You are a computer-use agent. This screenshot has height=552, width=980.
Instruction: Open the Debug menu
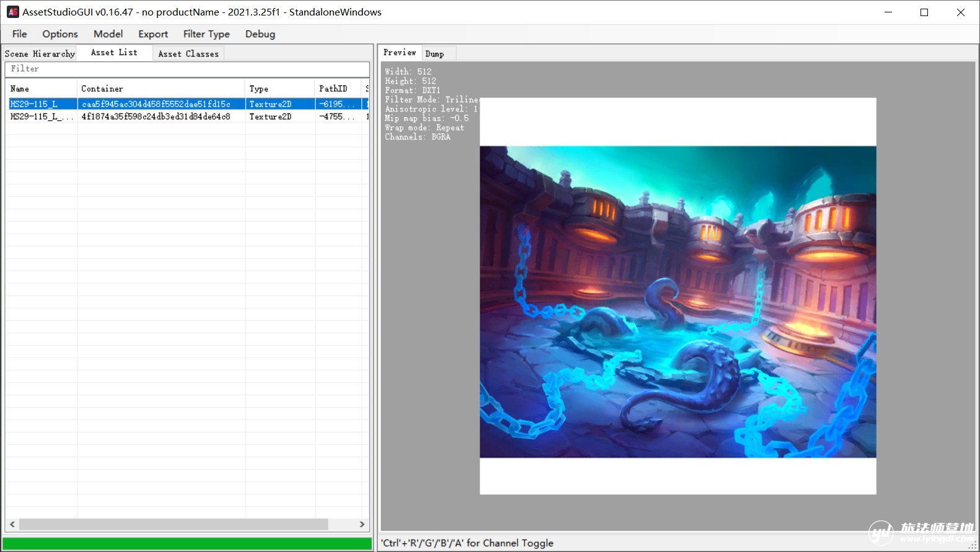tap(260, 34)
